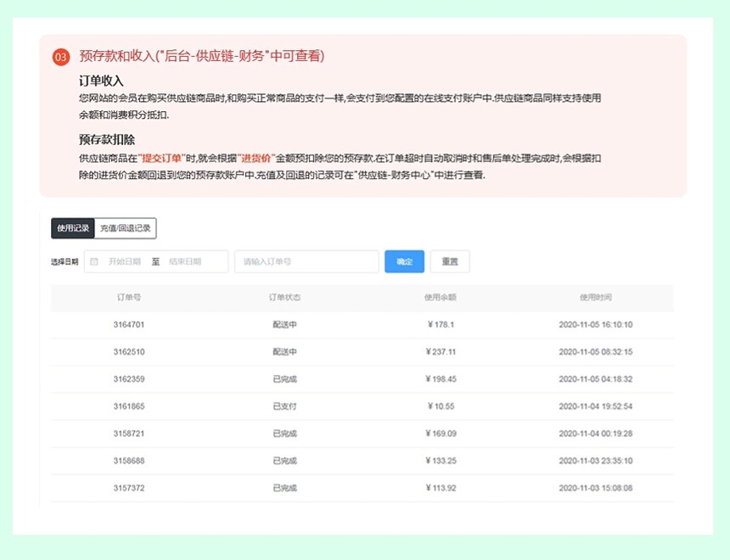Click the ¥133.25 amount cell
Image resolution: width=730 pixels, height=560 pixels.
point(441,461)
